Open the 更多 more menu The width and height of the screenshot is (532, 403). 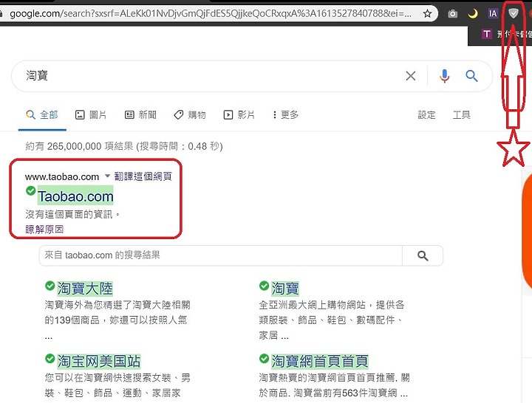[286, 115]
